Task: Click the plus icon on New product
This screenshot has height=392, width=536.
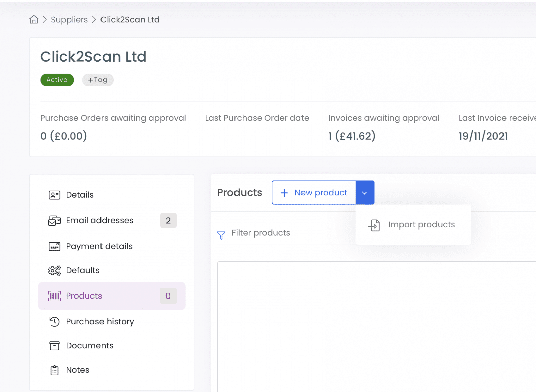Action: click(x=284, y=193)
